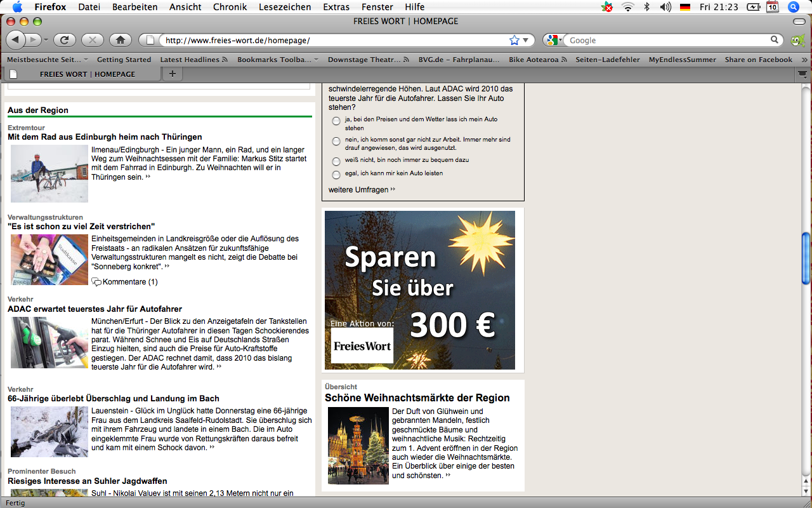
Task: Click the calendar icon in menu bar
Action: click(x=772, y=7)
